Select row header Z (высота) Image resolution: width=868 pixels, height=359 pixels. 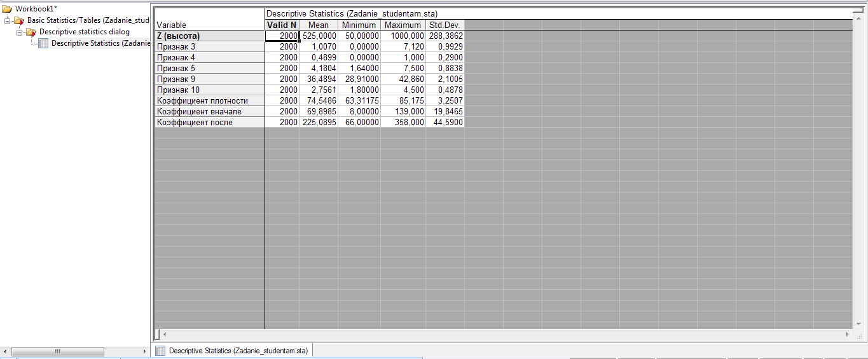click(x=210, y=36)
